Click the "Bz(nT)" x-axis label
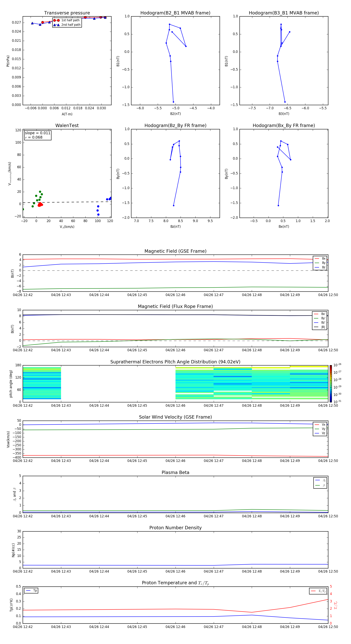Screen dimensions: 351x644 pos(175,227)
